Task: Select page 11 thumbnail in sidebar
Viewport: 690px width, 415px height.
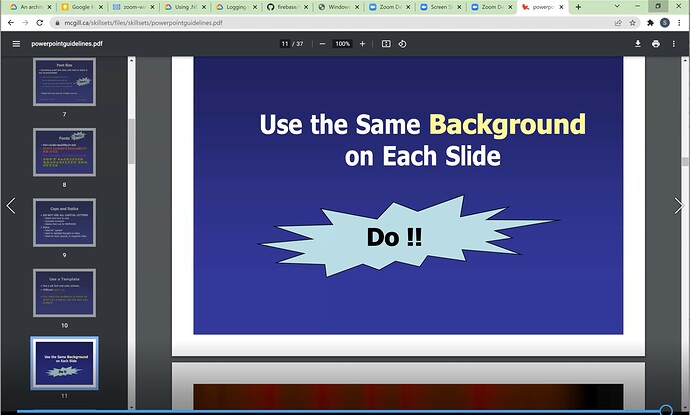Action: point(64,363)
